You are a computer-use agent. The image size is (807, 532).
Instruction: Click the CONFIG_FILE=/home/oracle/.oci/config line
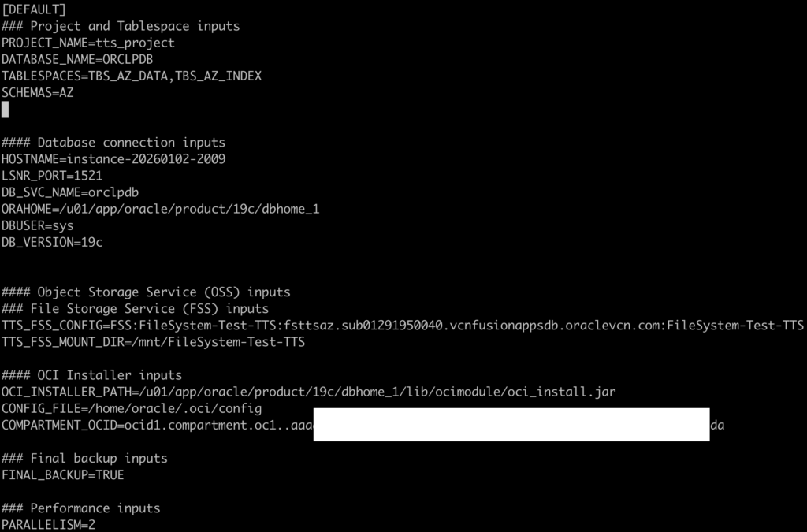point(132,408)
